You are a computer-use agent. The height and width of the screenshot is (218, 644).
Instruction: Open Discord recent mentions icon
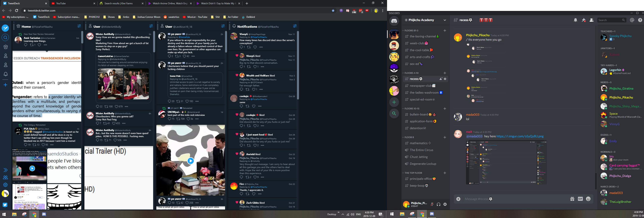pos(632,20)
